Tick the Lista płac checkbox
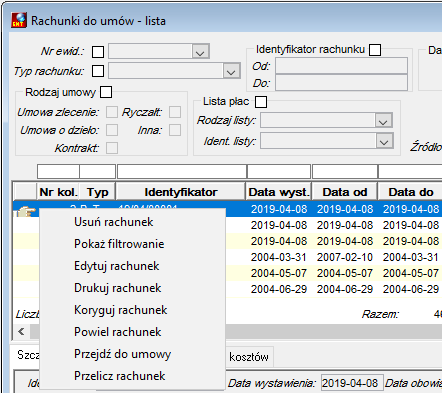 261,102
